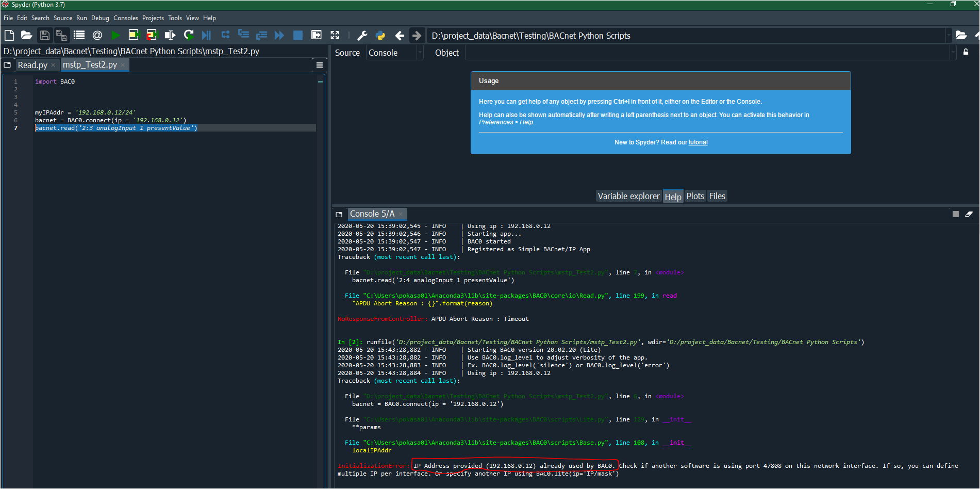The image size is (980, 489).
Task: Stop the current debugging session
Action: click(x=298, y=35)
